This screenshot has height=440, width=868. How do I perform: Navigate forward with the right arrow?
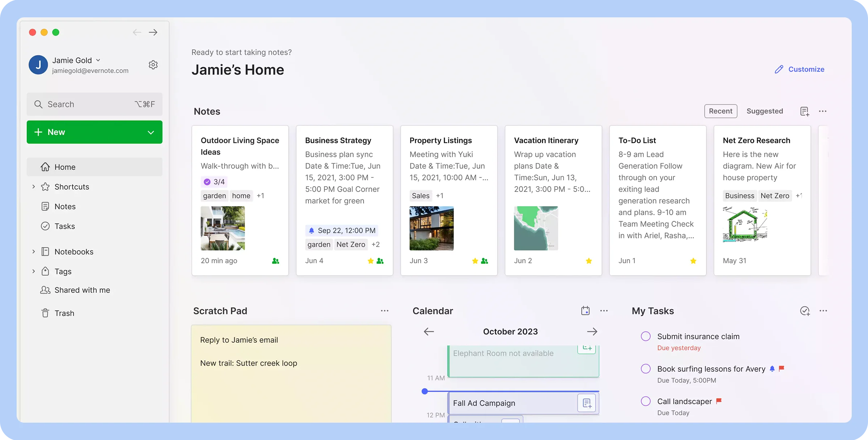point(153,32)
